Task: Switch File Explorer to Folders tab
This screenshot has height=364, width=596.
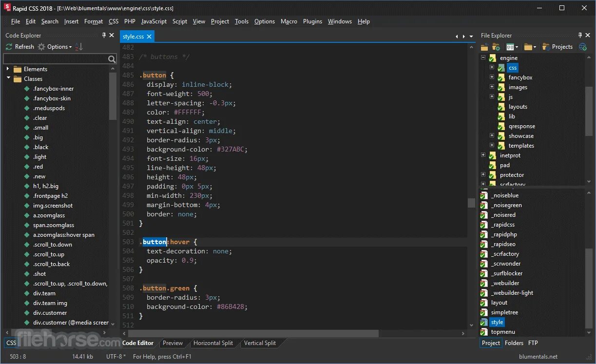Action: (x=514, y=343)
